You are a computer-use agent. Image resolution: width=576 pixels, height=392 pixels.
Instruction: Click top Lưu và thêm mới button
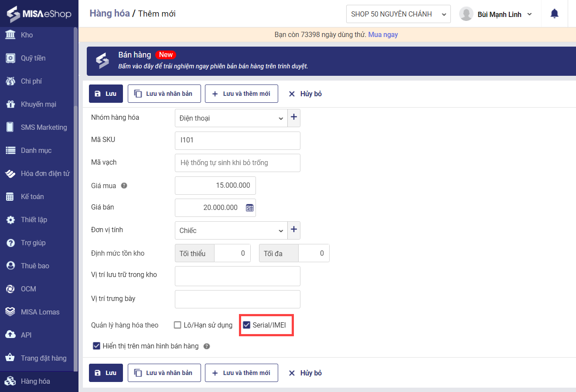pos(242,94)
